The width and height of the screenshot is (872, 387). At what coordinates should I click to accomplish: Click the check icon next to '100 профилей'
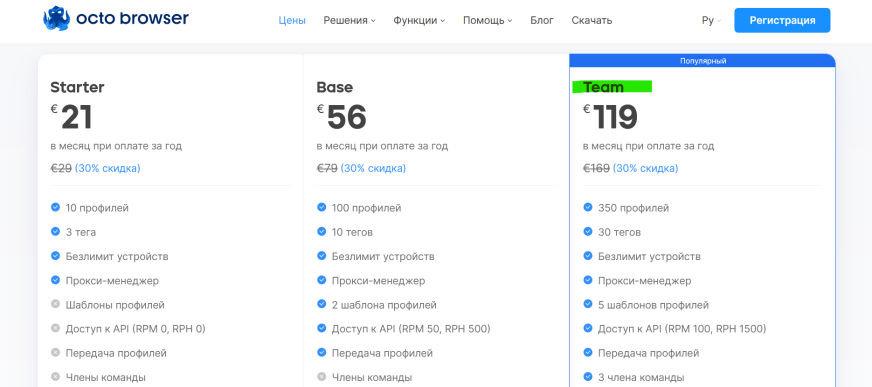321,207
